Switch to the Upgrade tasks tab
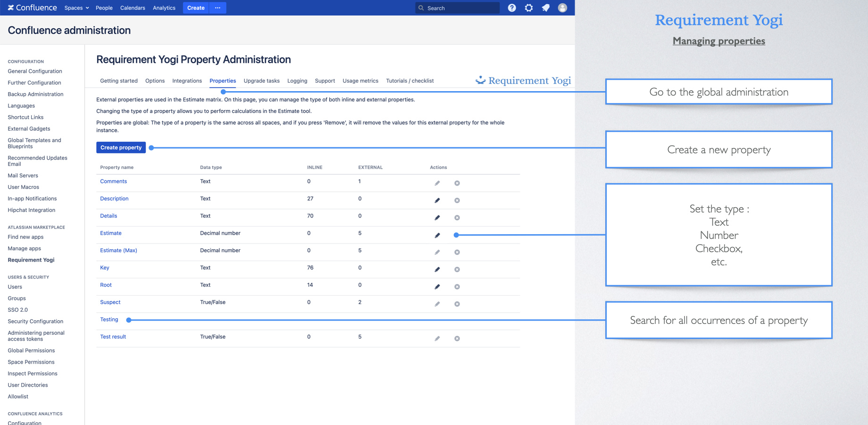 point(261,81)
